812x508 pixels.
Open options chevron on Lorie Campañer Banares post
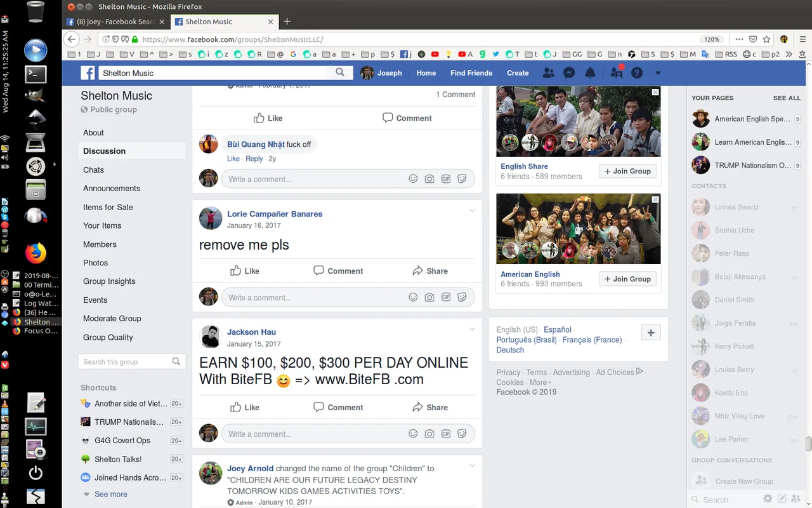[472, 211]
